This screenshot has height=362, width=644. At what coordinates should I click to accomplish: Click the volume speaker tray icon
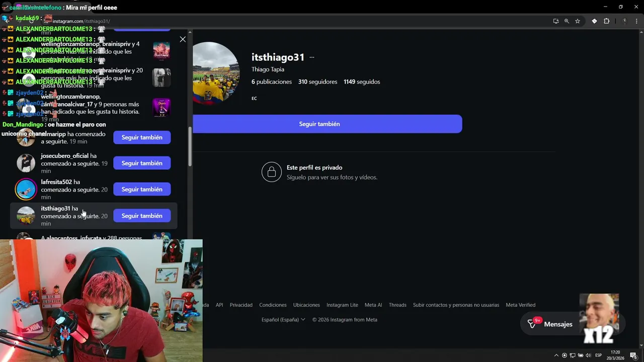588,355
